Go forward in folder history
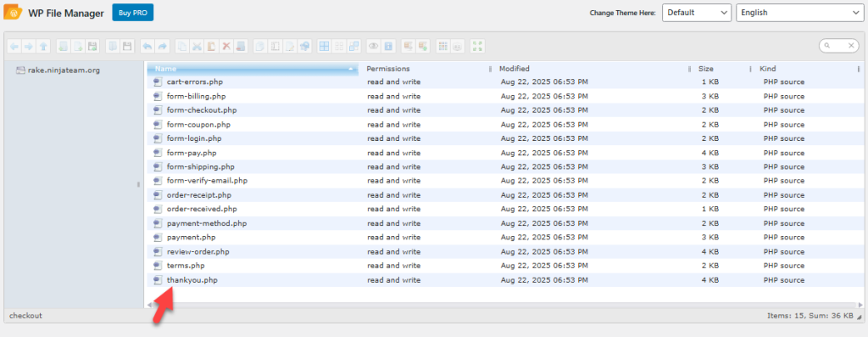This screenshot has width=868, height=337. click(29, 46)
